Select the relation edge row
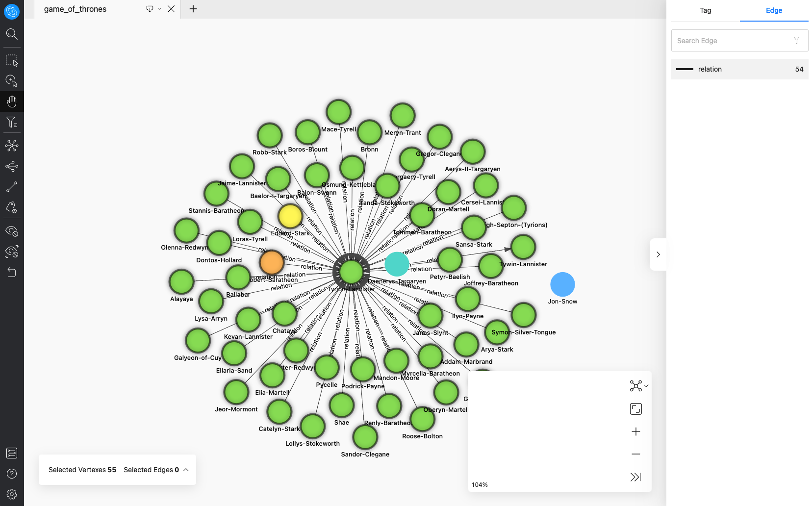812x506 pixels. (x=739, y=69)
